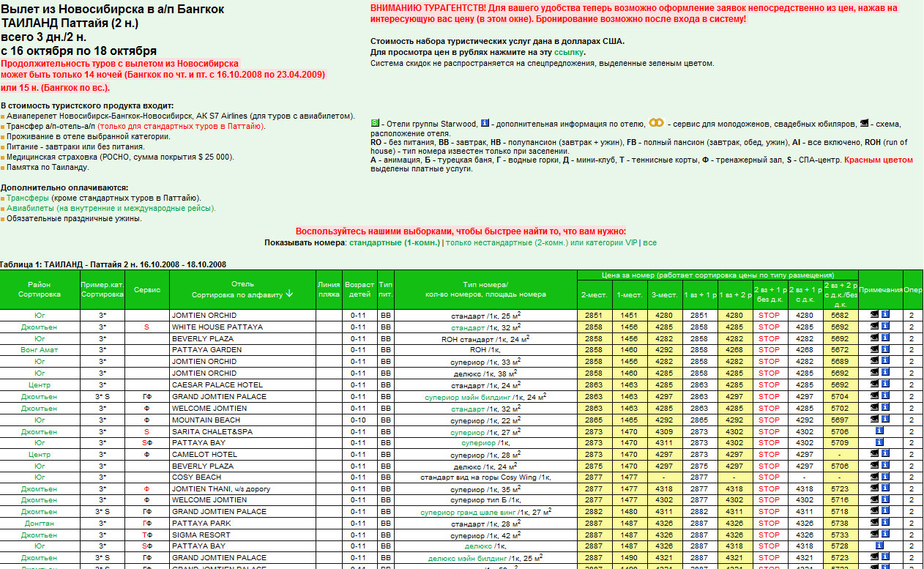
Task: Select price '5738' for PATTAYA PARK
Action: pos(841,523)
